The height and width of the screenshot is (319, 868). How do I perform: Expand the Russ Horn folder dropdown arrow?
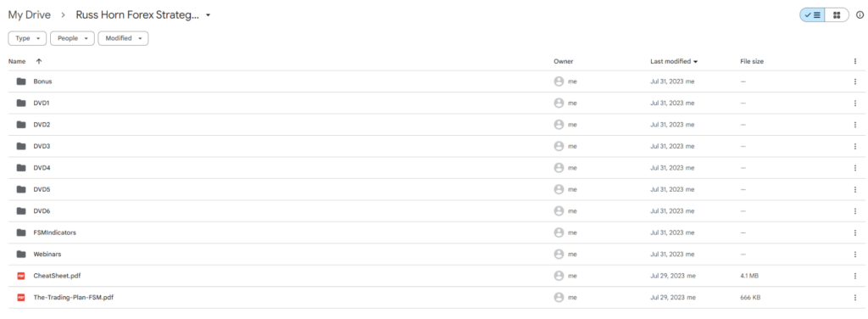pos(209,15)
